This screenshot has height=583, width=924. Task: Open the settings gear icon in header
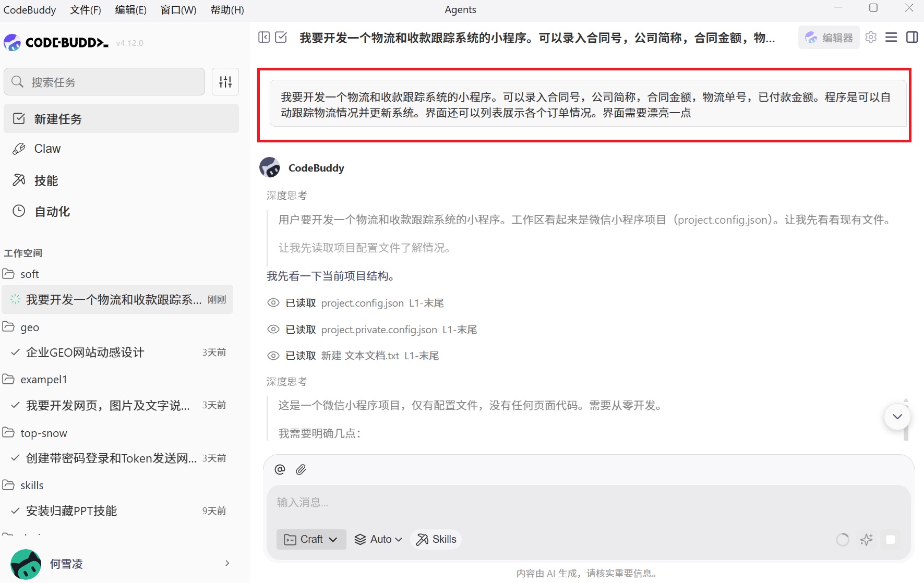click(871, 37)
